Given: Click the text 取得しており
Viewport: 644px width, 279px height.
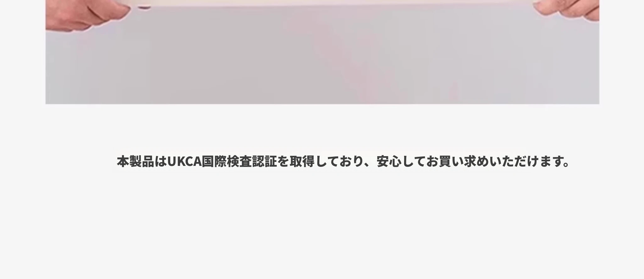Looking at the screenshot, I should click(327, 161).
